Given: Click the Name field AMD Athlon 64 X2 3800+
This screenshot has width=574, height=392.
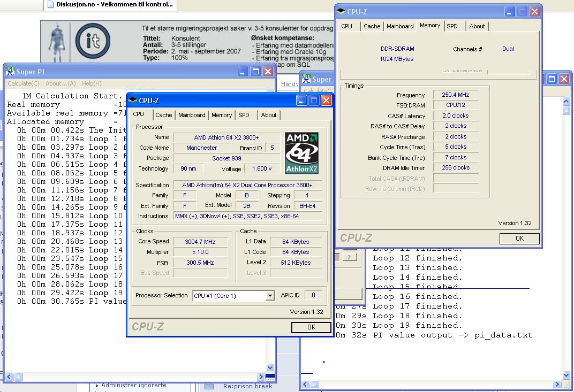Looking at the screenshot, I should coord(226,137).
